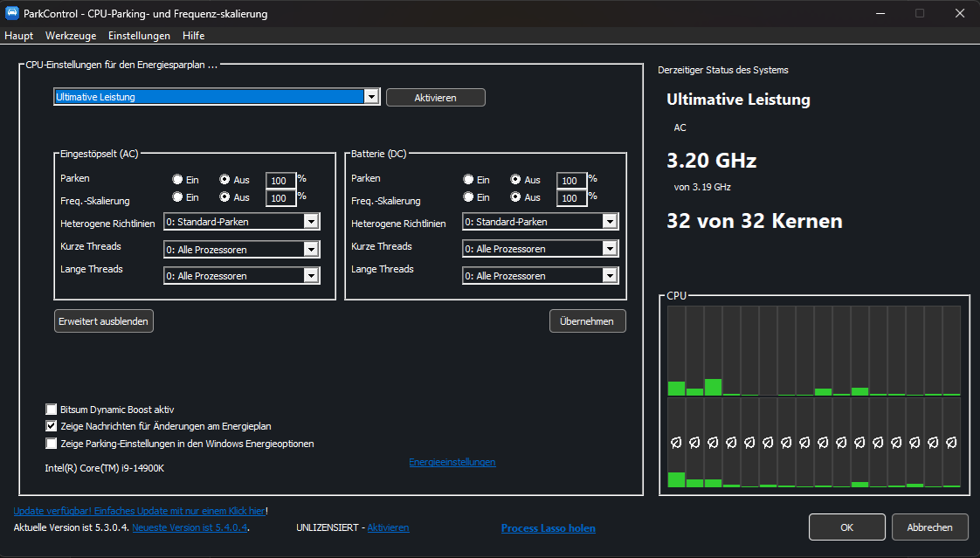
Task: Select Ein for AC Parken
Action: (177, 179)
